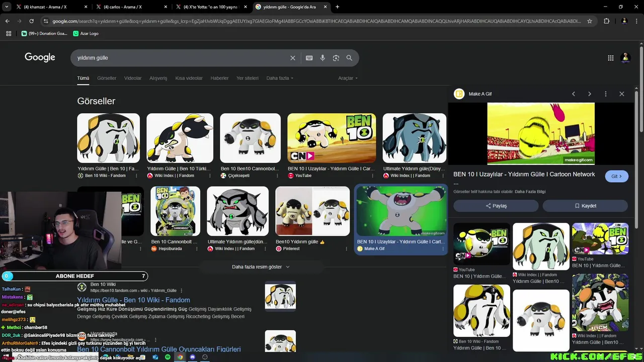Open OBS Studio from the taskbar
This screenshot has width=644, height=362.
point(205,357)
